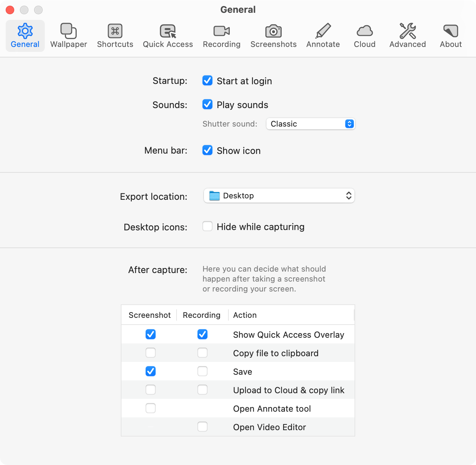Toggle the Play sounds checkbox
The height and width of the screenshot is (465, 476).
(x=207, y=105)
